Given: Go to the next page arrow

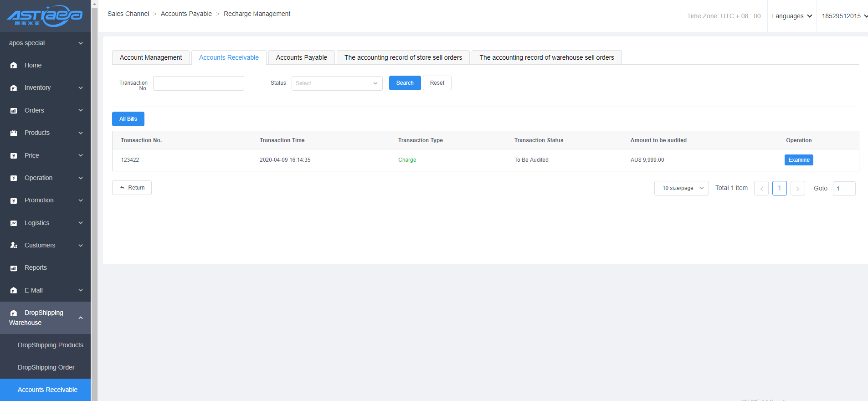Looking at the screenshot, I should 797,188.
